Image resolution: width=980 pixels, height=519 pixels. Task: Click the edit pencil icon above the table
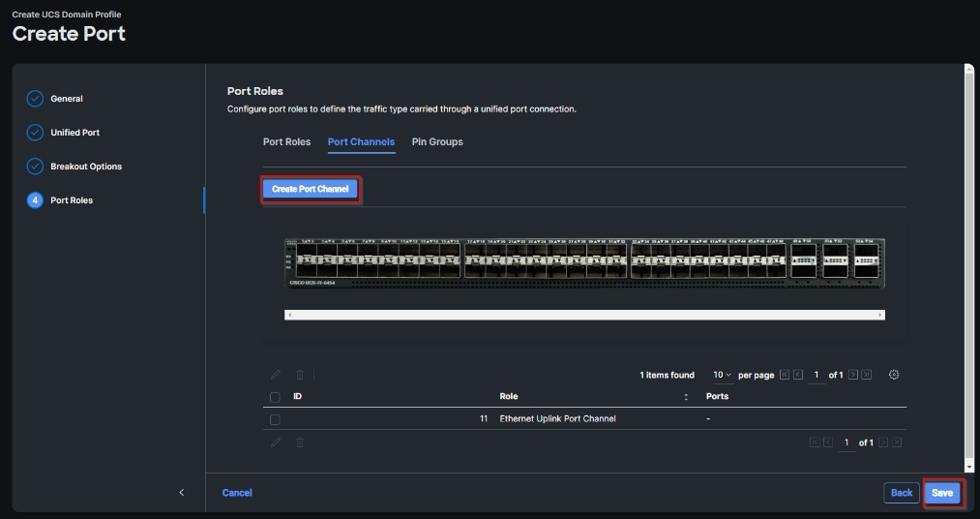click(x=276, y=375)
